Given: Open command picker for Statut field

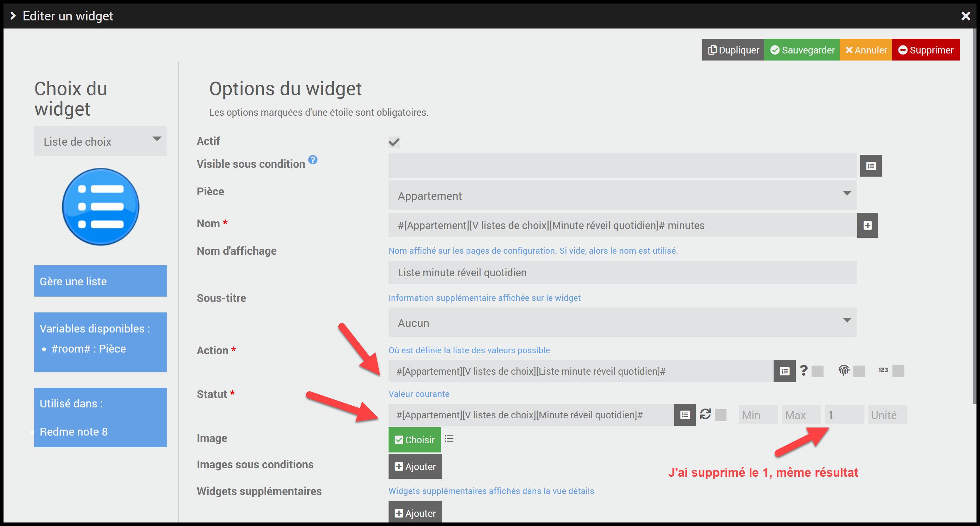Looking at the screenshot, I should point(684,415).
